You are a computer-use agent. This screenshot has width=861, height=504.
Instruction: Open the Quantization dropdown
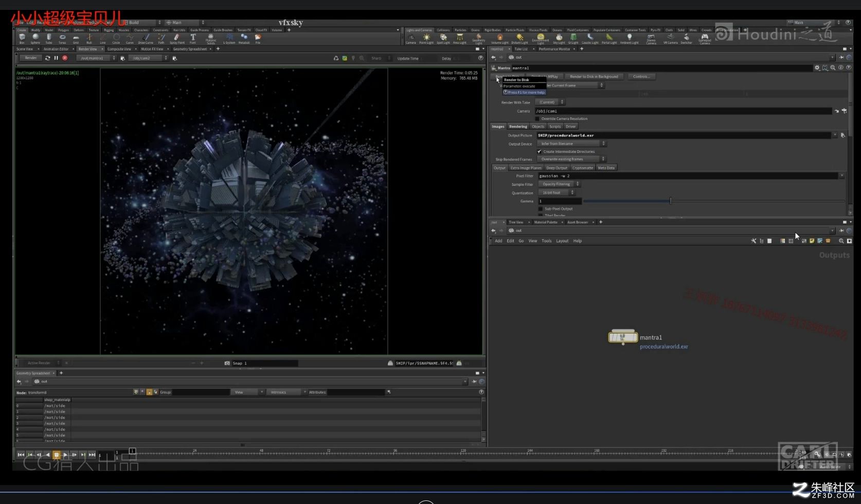557,193
